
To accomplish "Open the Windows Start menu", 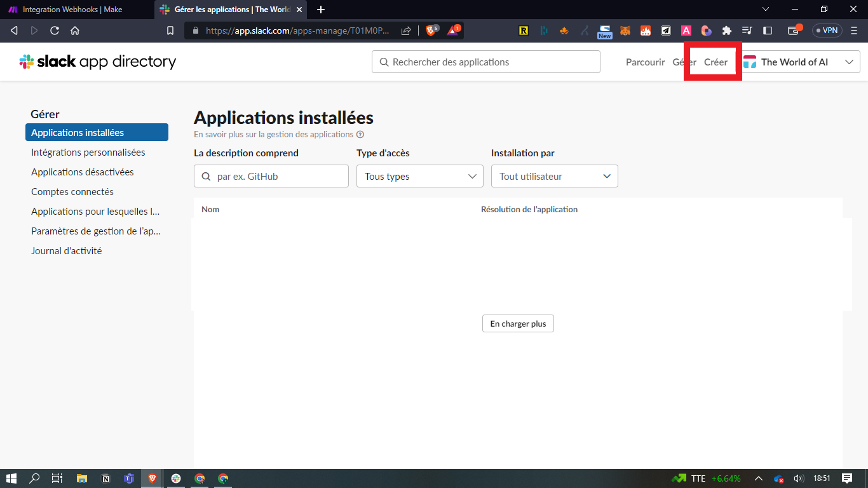I will (11, 478).
